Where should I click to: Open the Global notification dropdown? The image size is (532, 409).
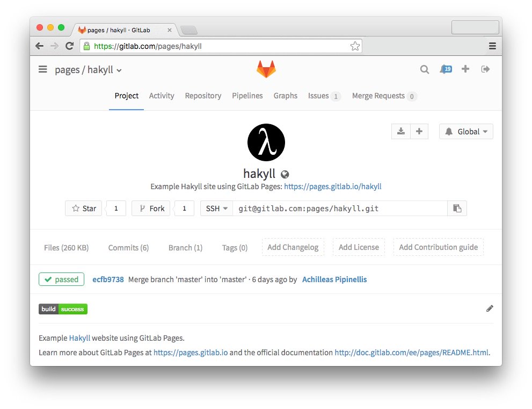coord(466,132)
